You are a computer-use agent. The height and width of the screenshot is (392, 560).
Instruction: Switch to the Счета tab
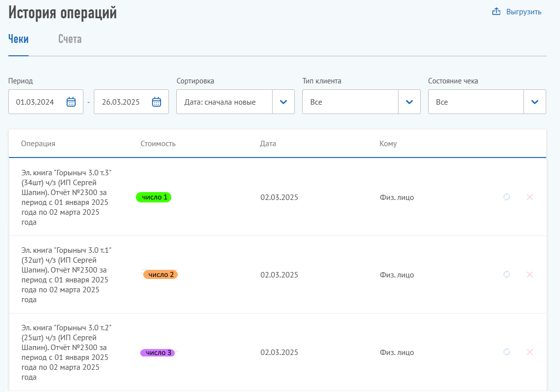70,39
